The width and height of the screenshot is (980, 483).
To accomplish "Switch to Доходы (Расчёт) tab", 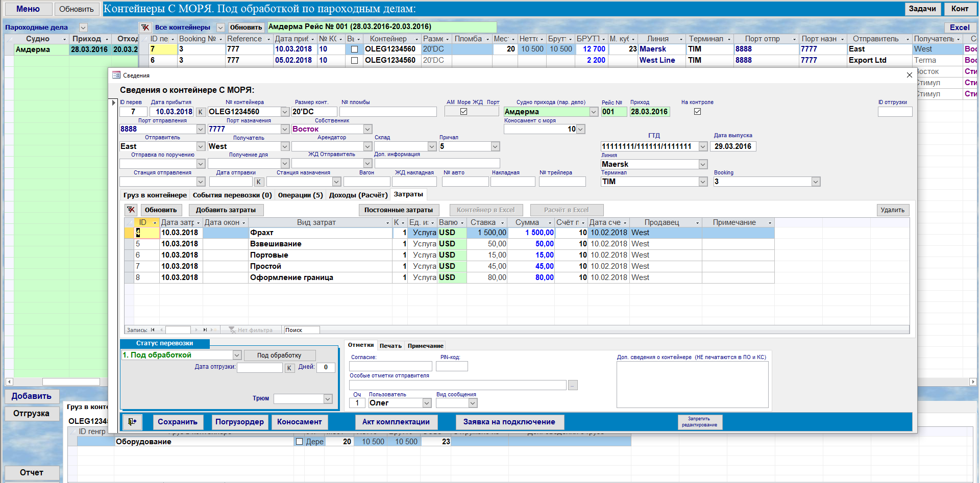I will (358, 195).
